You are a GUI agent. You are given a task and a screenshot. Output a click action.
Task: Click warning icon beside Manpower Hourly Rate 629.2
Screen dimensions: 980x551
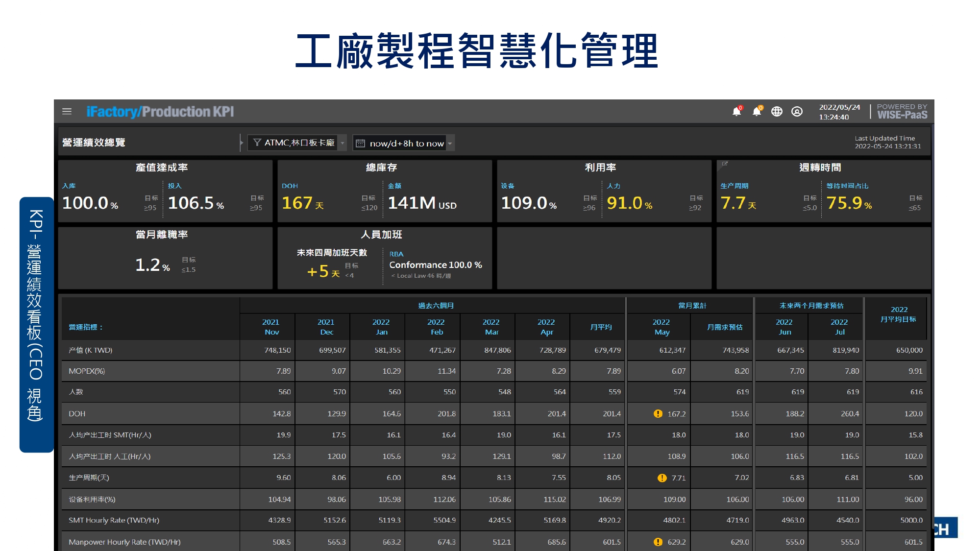[658, 542]
